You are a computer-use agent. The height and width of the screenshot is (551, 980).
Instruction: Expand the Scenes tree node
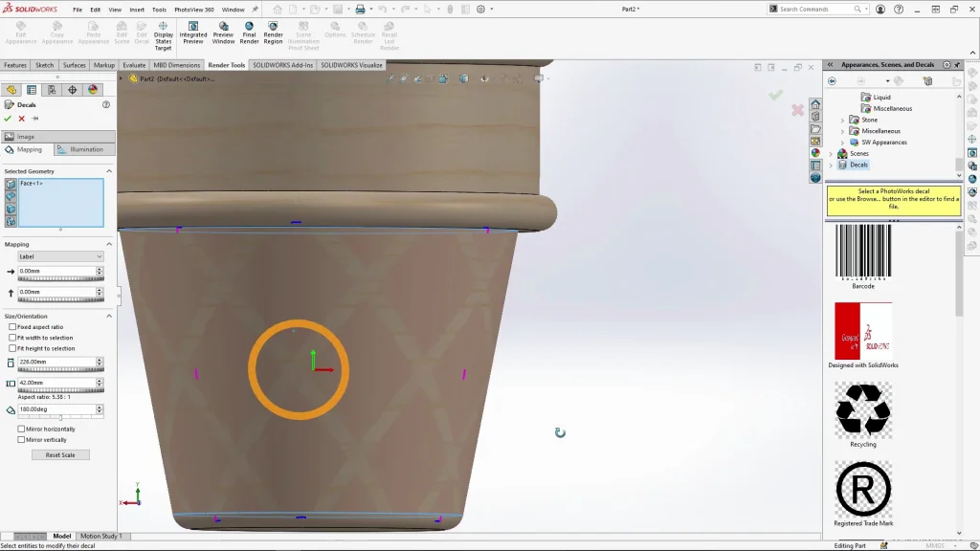[x=831, y=153]
